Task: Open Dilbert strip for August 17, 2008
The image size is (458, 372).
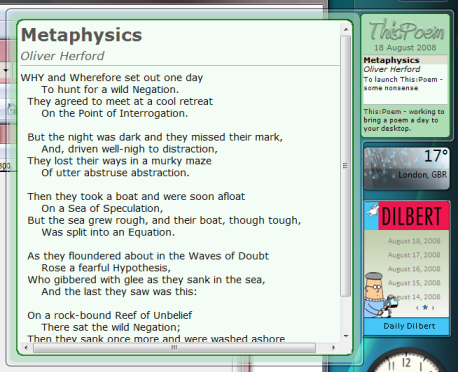Action: click(x=414, y=255)
